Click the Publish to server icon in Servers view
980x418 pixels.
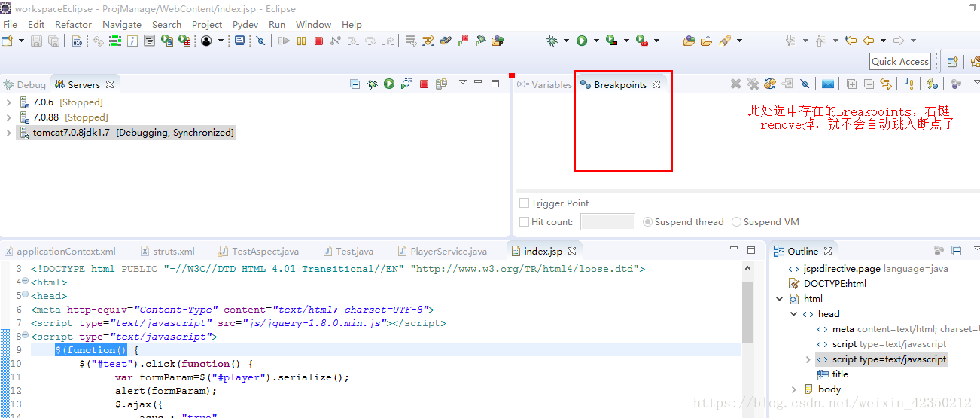click(x=441, y=84)
